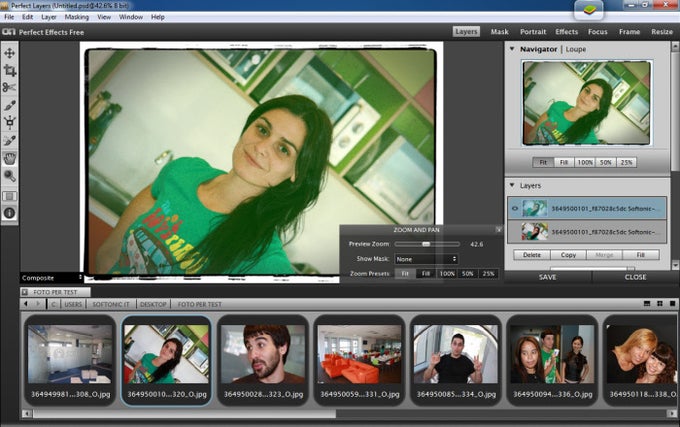Image resolution: width=680 pixels, height=427 pixels.
Task: Select the Transform tool with handles
Action: [x=10, y=123]
